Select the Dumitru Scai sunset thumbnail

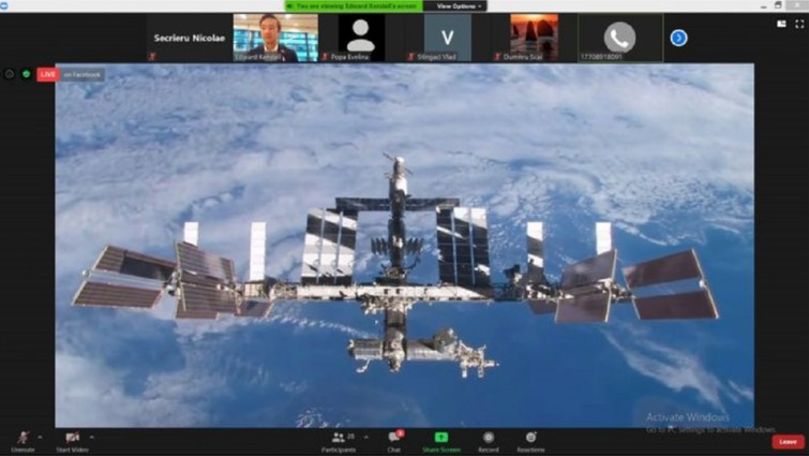533,38
